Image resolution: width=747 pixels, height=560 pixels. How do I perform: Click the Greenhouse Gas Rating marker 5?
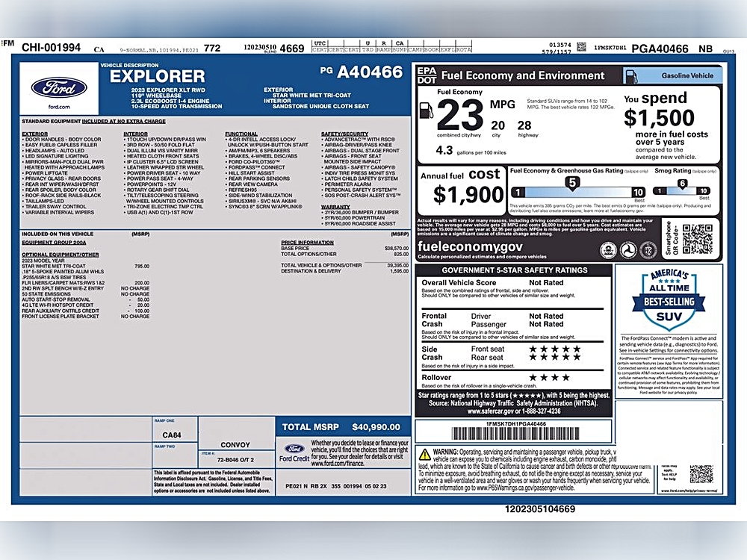(572, 183)
